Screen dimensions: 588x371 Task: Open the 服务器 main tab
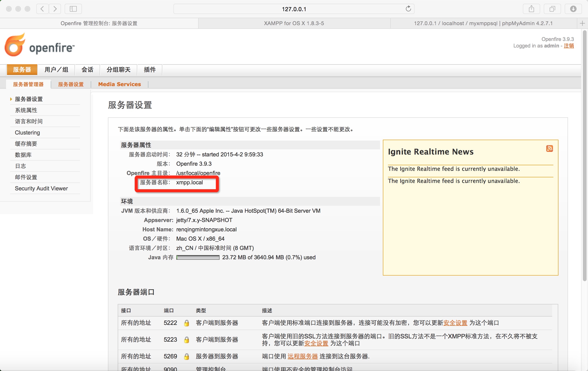[x=22, y=70]
